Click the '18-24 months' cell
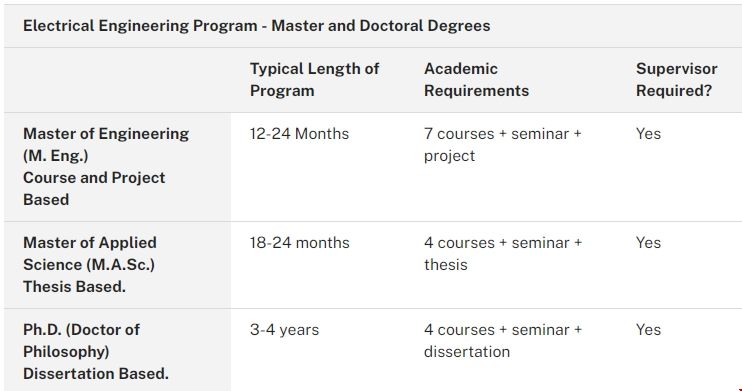This screenshot has height=391, width=742. [300, 243]
